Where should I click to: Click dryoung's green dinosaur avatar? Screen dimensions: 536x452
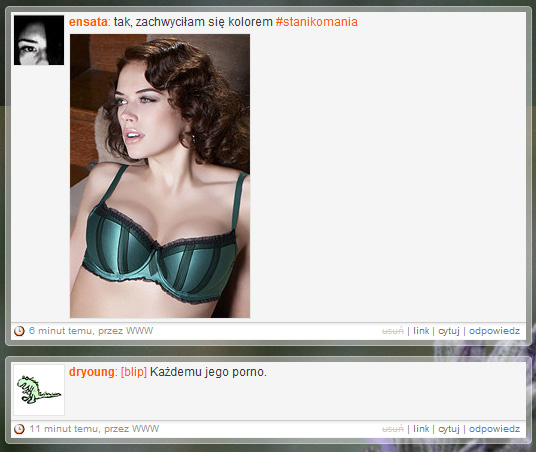(x=39, y=390)
